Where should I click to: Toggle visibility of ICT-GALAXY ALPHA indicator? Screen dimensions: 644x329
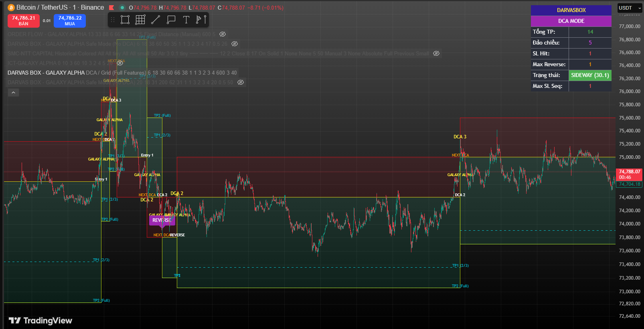(120, 63)
